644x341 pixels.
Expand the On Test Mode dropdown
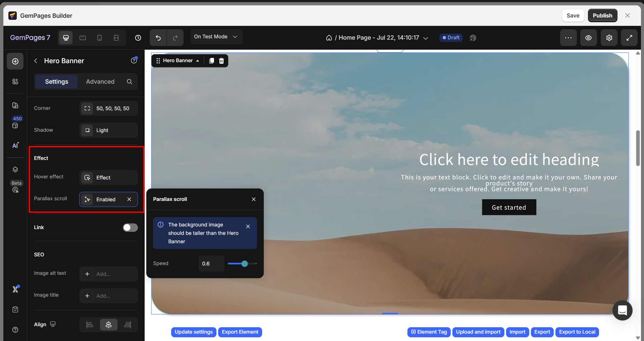[x=216, y=37]
